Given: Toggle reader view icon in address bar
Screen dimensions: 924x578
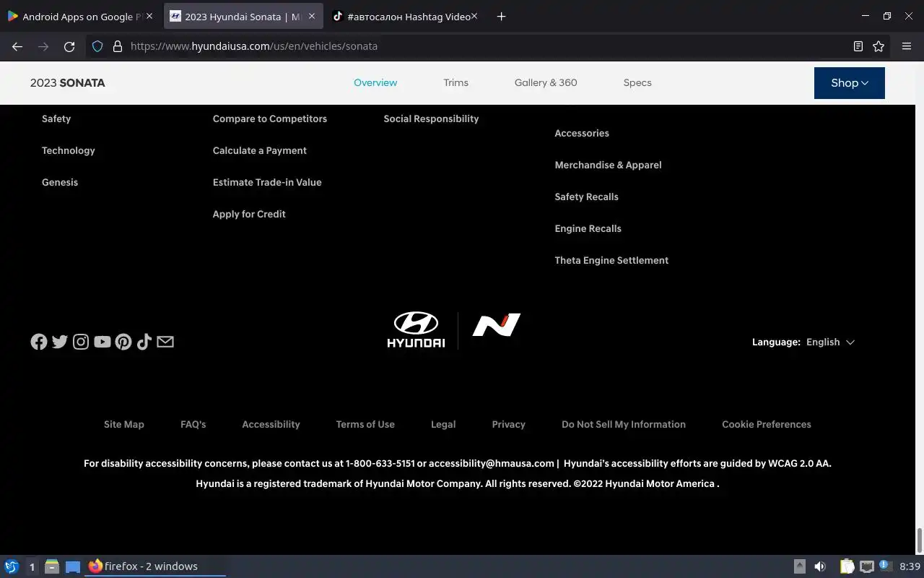Looking at the screenshot, I should point(858,46).
